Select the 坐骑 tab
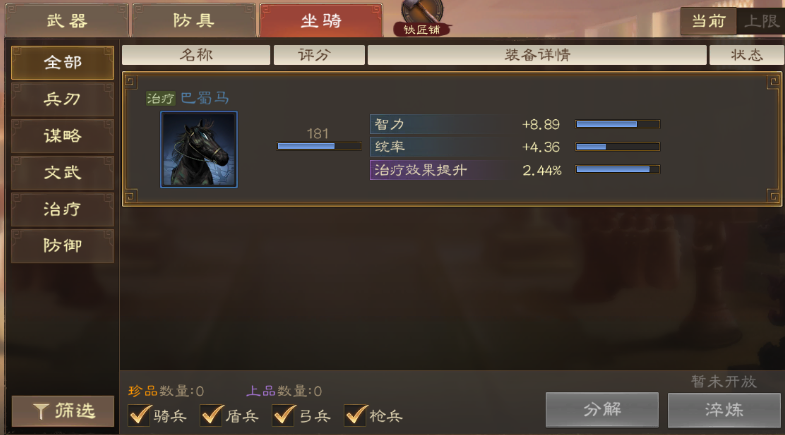Viewport: 785px width, 435px height. click(x=321, y=21)
